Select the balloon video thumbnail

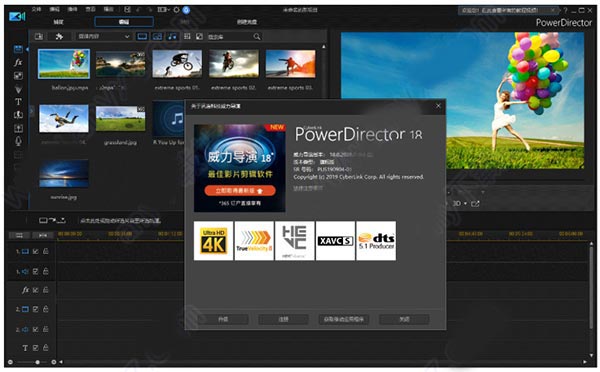(x=64, y=64)
